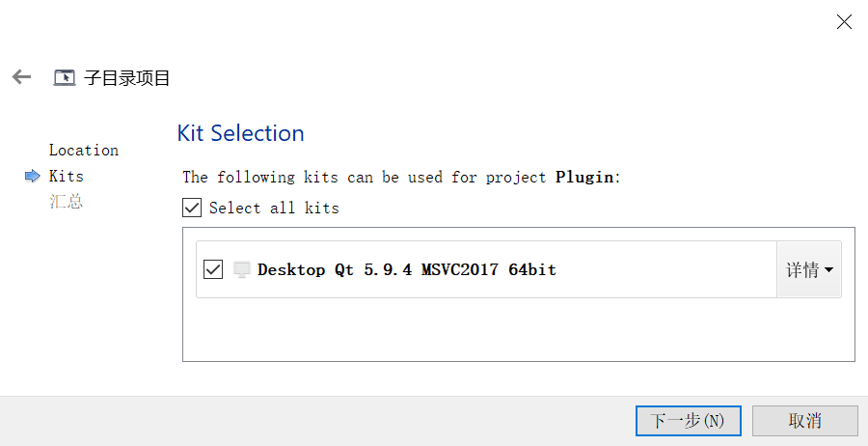Click the empty area of kits list
Viewport: 868px width, 446px height.
coord(519,330)
